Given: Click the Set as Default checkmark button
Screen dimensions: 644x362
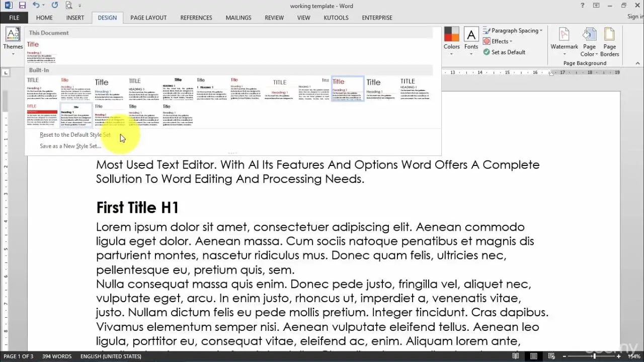Looking at the screenshot, I should click(x=504, y=52).
